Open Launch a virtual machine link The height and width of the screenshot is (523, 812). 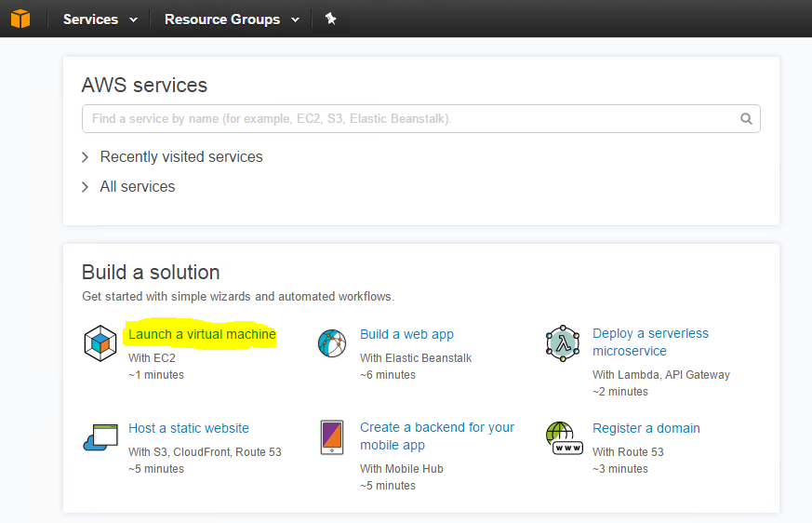202,334
